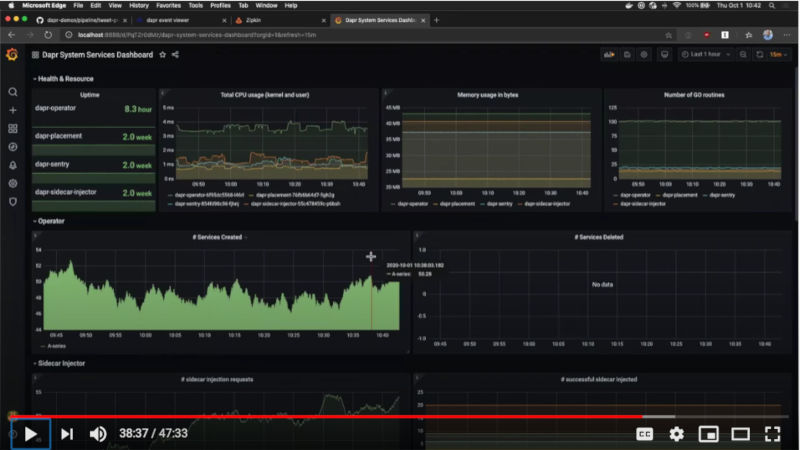Open Edge favorites list icon

pyautogui.click(x=748, y=35)
